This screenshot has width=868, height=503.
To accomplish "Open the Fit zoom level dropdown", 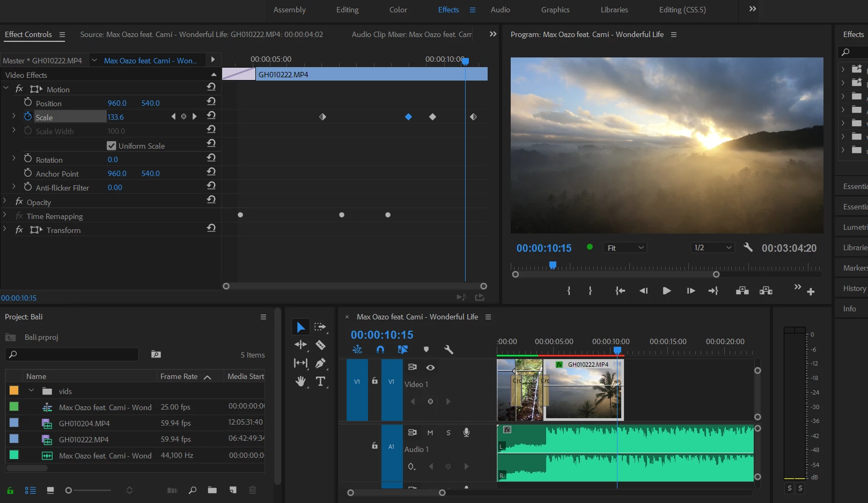I will point(625,247).
